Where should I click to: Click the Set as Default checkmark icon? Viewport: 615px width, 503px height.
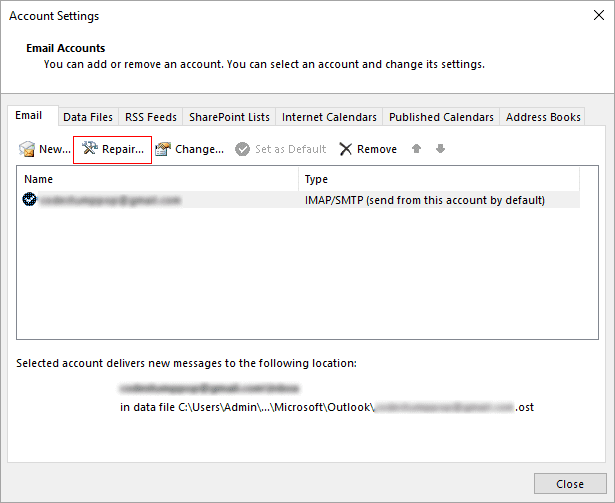tap(242, 149)
